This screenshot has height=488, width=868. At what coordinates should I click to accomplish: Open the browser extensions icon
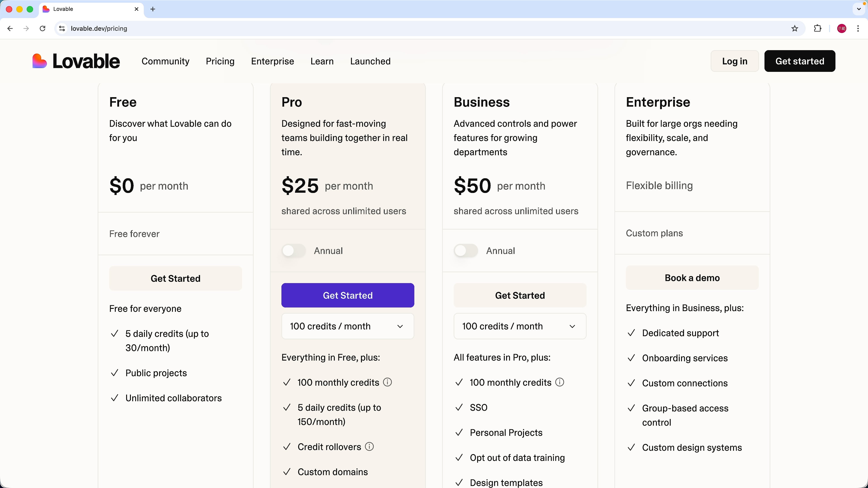tap(817, 28)
